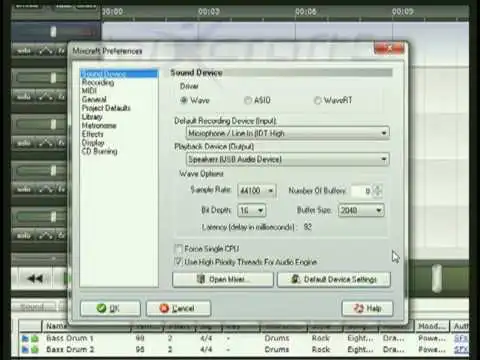Open Help for preferences dialog
Image resolution: width=480 pixels, height=360 pixels.
[x=367, y=308]
